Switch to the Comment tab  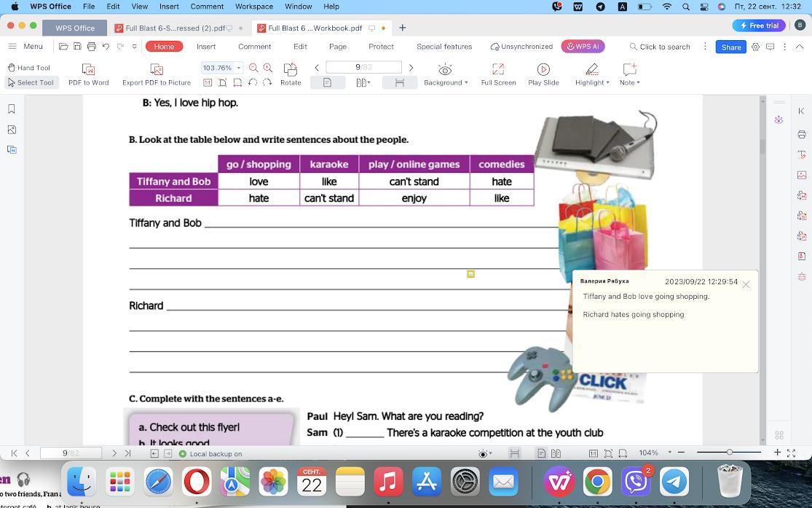click(x=254, y=46)
